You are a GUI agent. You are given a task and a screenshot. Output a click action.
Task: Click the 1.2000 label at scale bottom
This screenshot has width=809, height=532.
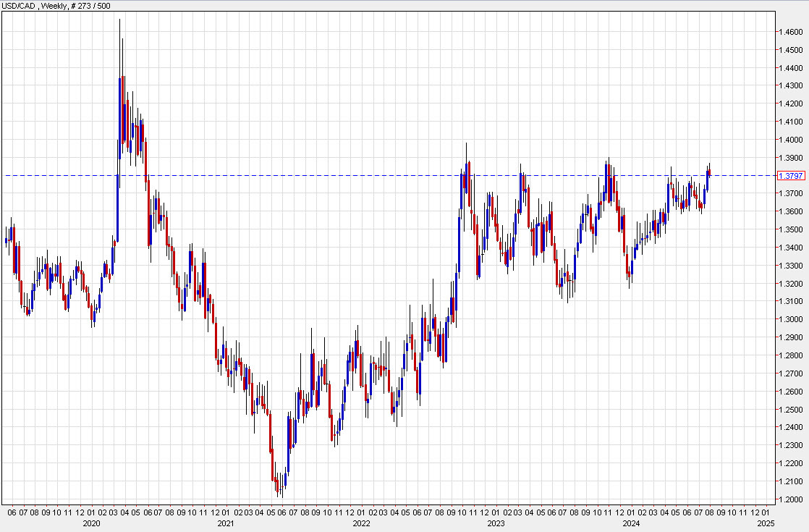point(791,499)
